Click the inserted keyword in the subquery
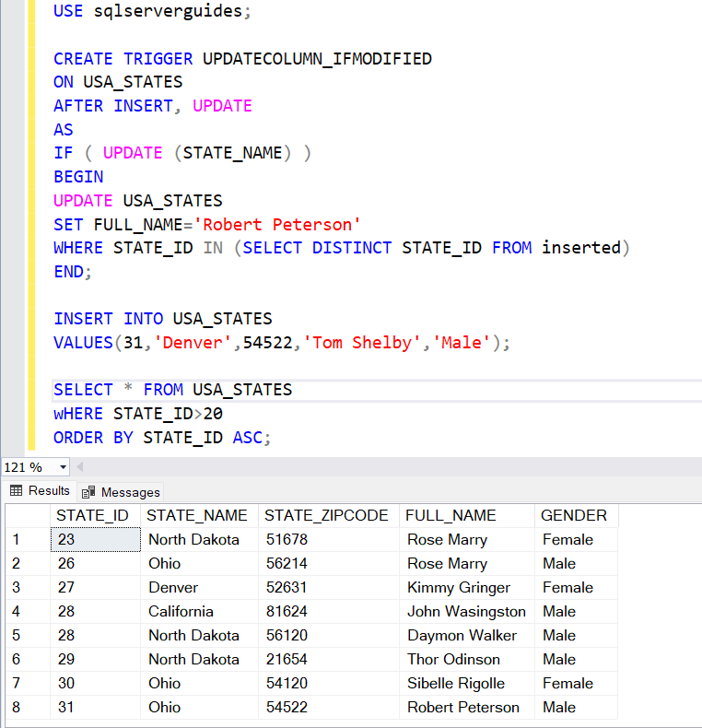 click(x=581, y=248)
